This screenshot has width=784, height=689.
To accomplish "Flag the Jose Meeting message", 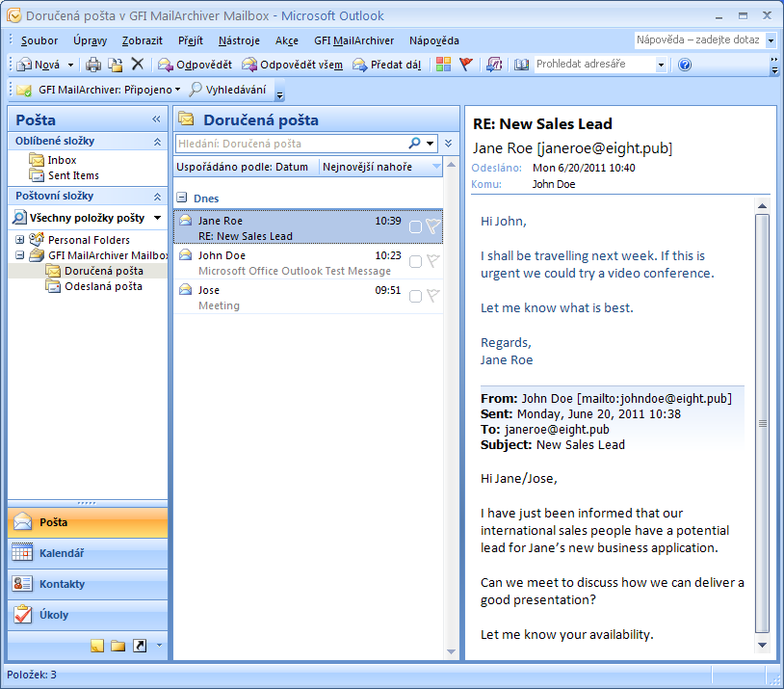I will (433, 296).
